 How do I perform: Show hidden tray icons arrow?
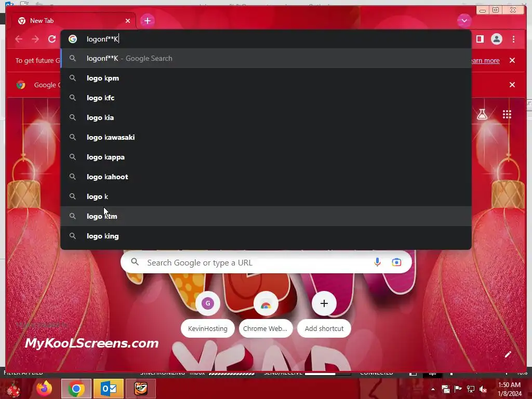pyautogui.click(x=433, y=389)
